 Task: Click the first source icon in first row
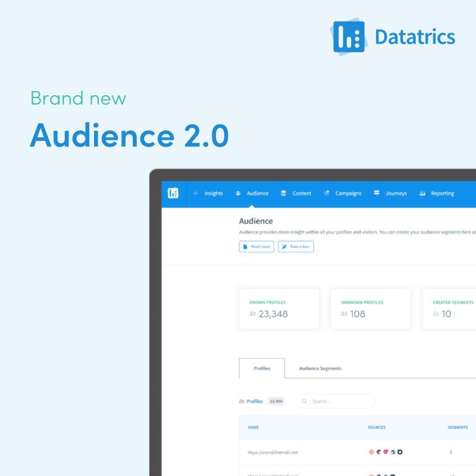click(371, 452)
